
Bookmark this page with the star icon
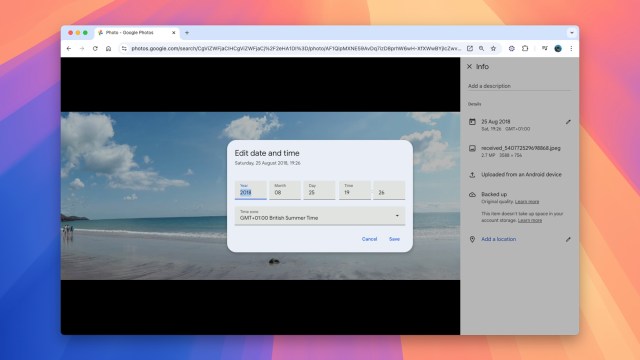(493, 49)
